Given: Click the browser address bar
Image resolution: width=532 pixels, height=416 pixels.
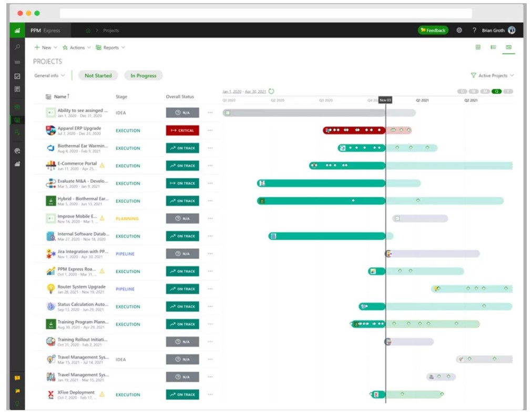Looking at the screenshot, I should 265,13.
